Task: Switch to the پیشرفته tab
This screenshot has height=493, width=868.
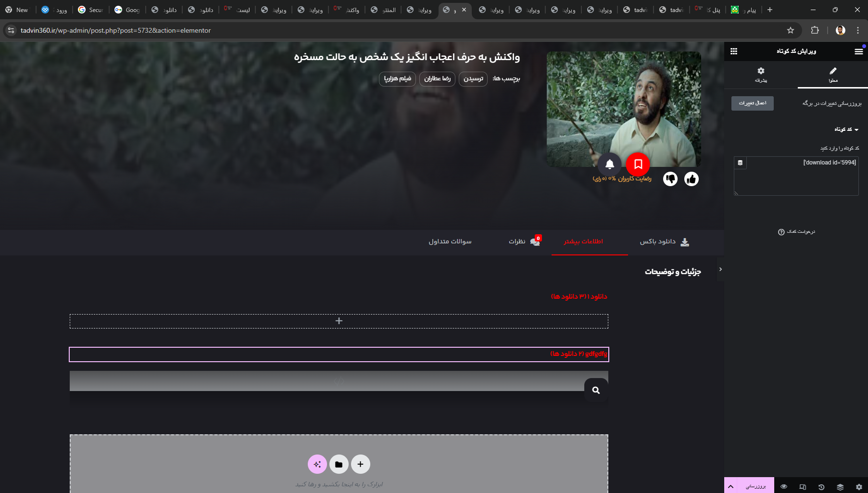Action: 761,75
